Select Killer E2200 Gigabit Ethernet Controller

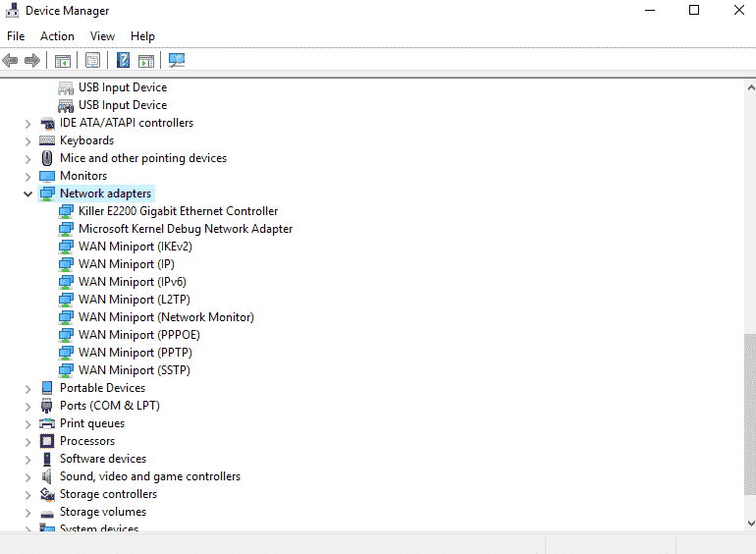point(178,211)
